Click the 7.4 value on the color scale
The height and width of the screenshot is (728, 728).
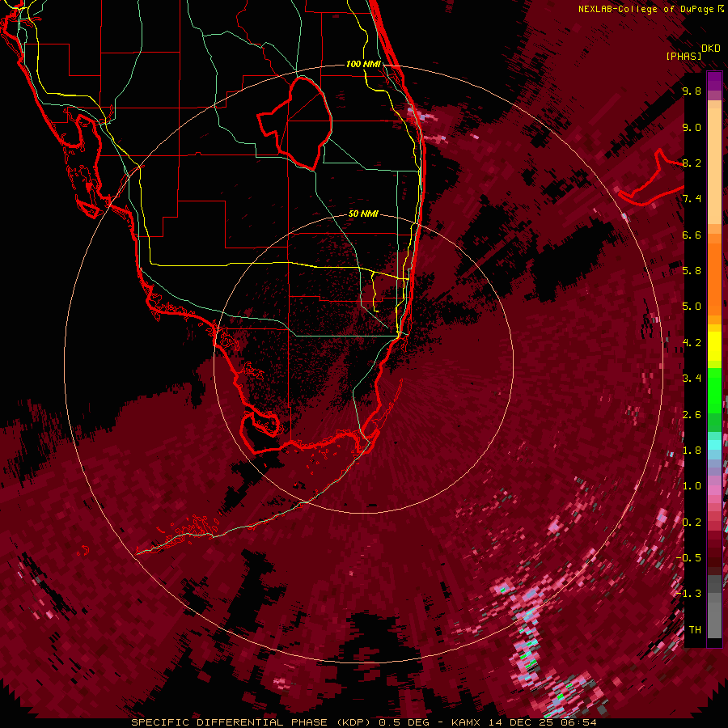pos(692,199)
